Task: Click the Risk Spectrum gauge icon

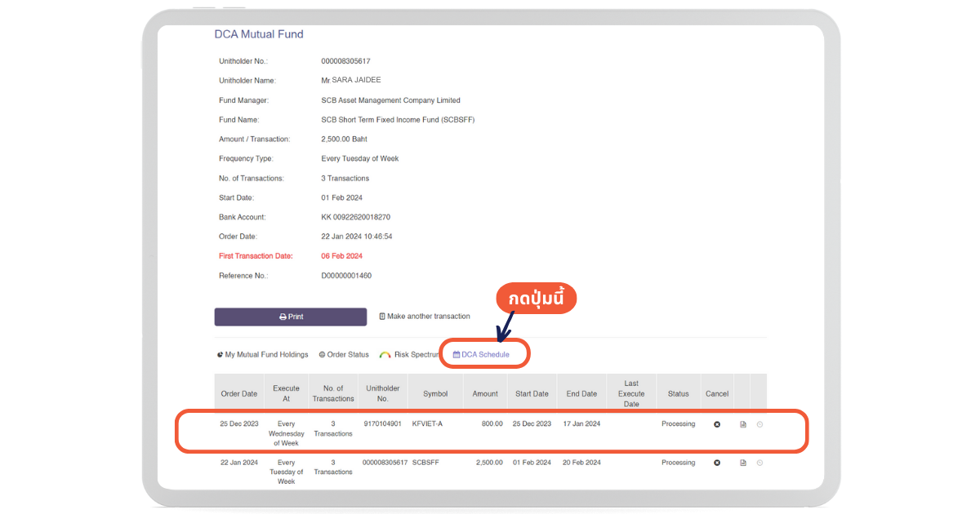Action: 385,355
